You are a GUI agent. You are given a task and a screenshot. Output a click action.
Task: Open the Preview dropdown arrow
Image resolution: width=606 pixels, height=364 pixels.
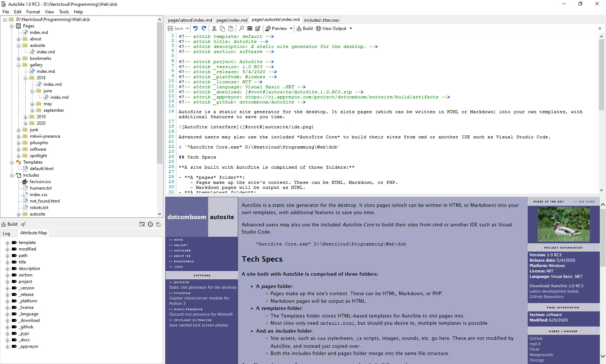click(x=291, y=28)
